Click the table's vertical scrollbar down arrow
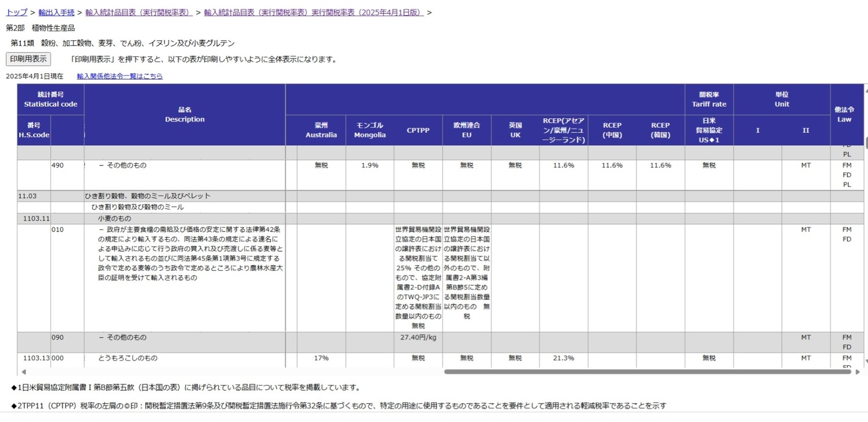The image size is (868, 422). point(866,362)
